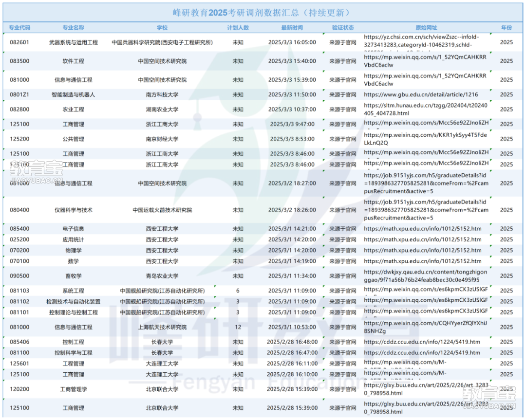
Task: Click the 系统工程 major cell
Action: coord(73,291)
